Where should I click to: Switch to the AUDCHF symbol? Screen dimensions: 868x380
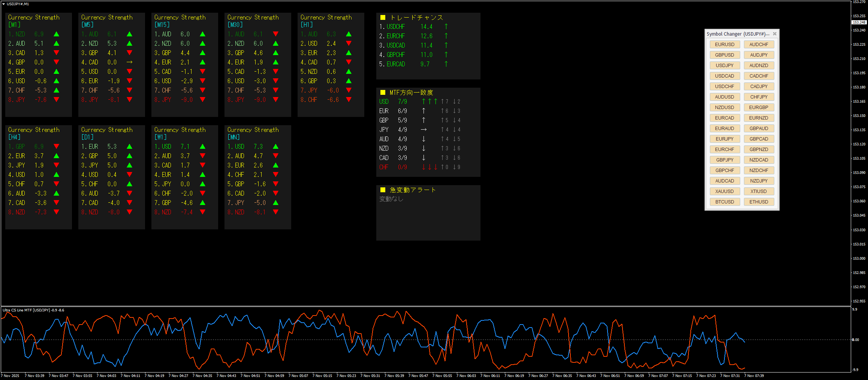click(759, 44)
